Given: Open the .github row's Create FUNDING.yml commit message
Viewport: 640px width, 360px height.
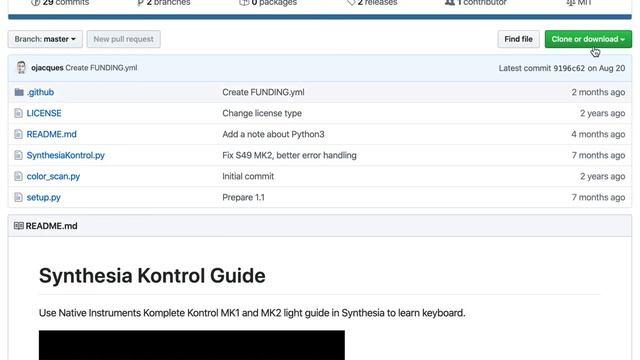Looking at the screenshot, I should pyautogui.click(x=263, y=92).
